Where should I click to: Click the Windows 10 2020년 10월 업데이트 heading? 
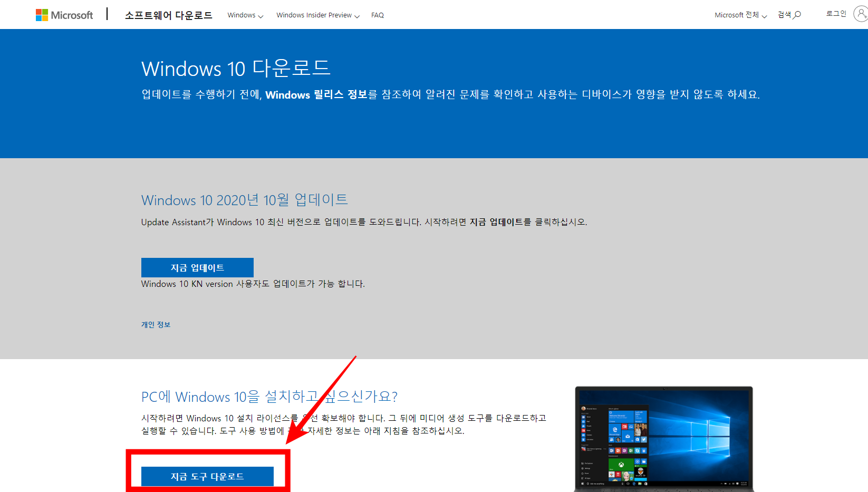tap(245, 200)
